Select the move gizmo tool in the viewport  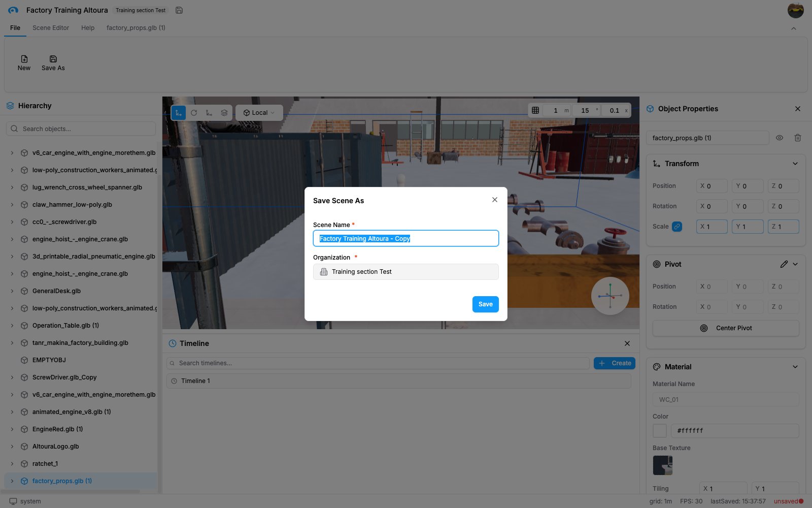pos(179,113)
